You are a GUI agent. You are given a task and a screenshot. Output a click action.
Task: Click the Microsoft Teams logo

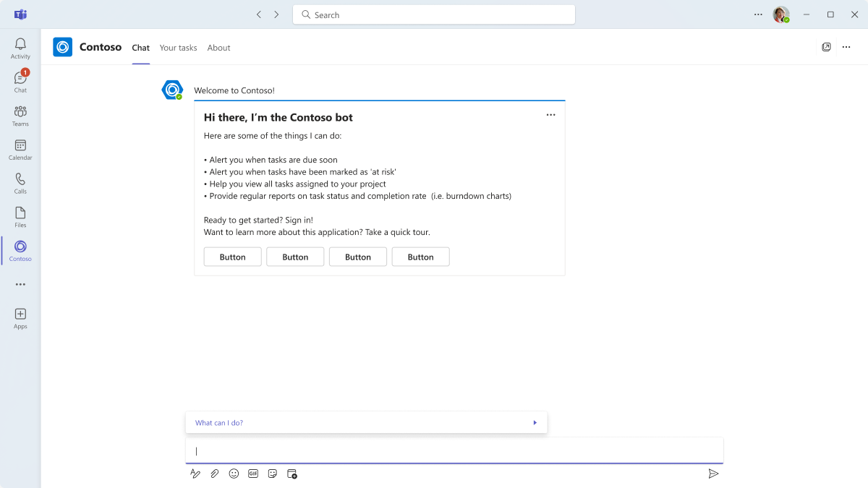tap(20, 14)
